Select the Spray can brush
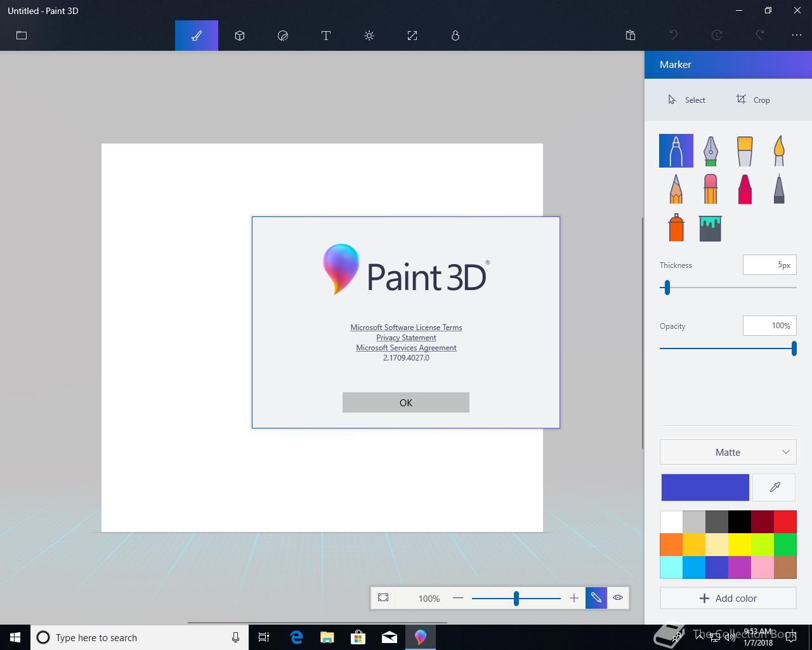This screenshot has width=812, height=650. pos(676,227)
